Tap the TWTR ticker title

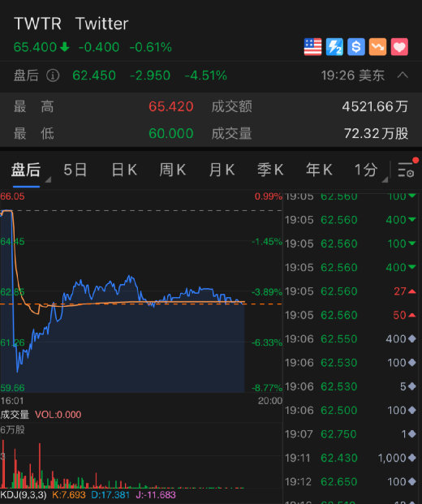pyautogui.click(x=37, y=24)
